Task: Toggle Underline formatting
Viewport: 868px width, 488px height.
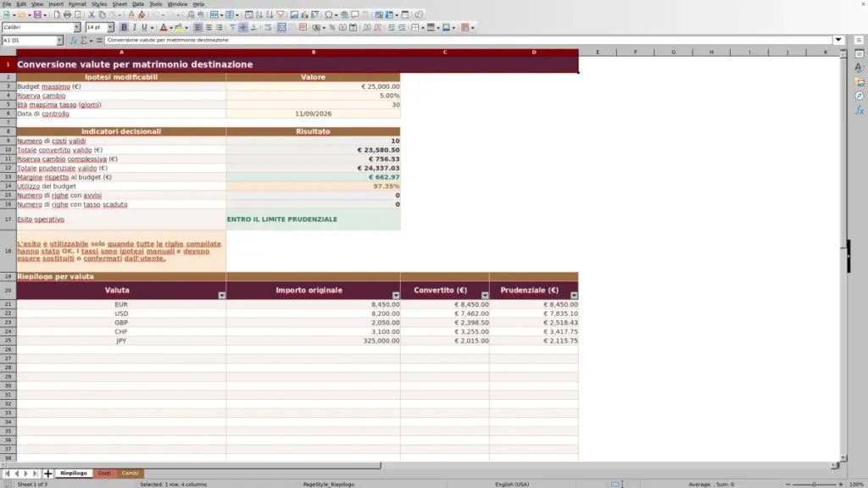Action: [144, 27]
